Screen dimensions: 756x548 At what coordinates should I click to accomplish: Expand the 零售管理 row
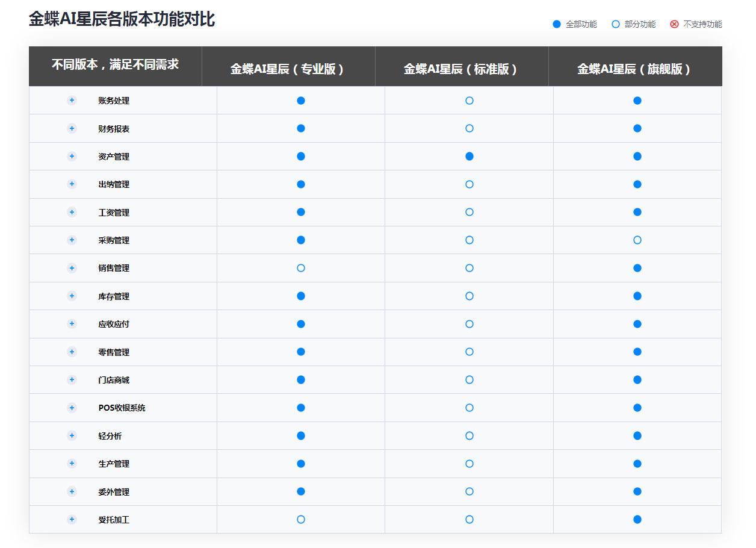coord(72,352)
